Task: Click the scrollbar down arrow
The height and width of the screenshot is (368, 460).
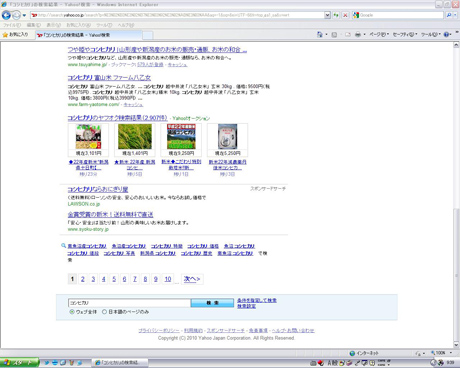Action: (x=456, y=345)
